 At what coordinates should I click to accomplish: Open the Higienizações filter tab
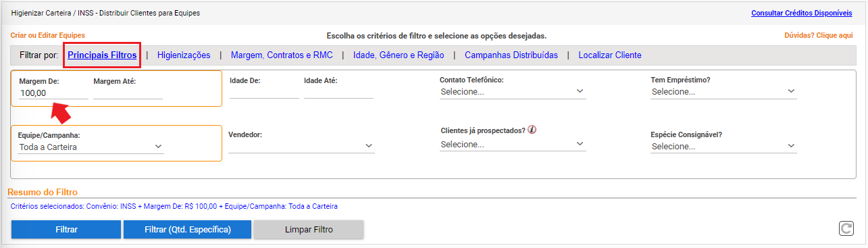[x=184, y=55]
